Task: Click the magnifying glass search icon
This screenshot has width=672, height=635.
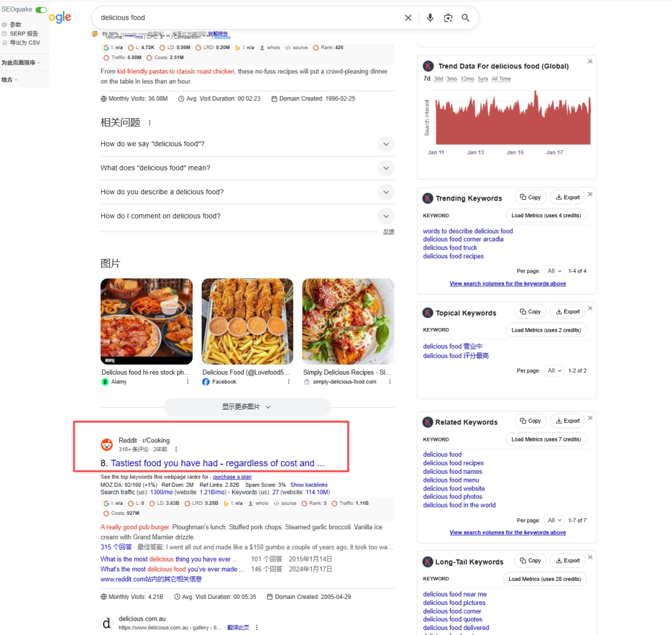Action: click(465, 18)
